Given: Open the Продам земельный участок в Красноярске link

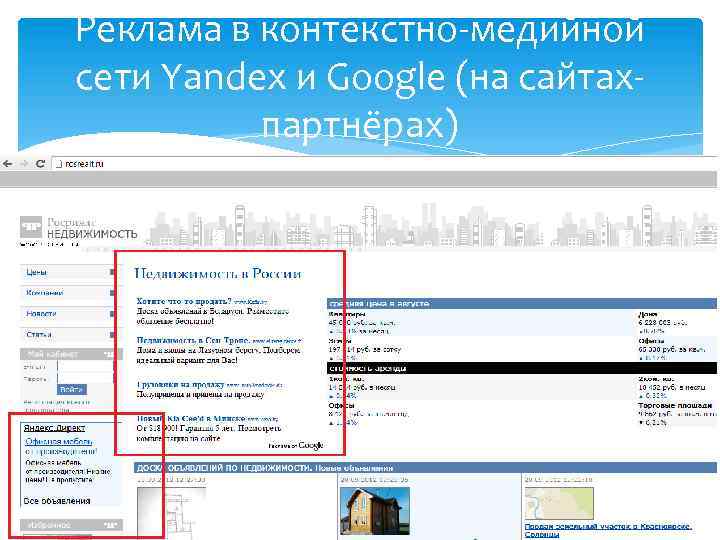Looking at the screenshot, I should (608, 530).
